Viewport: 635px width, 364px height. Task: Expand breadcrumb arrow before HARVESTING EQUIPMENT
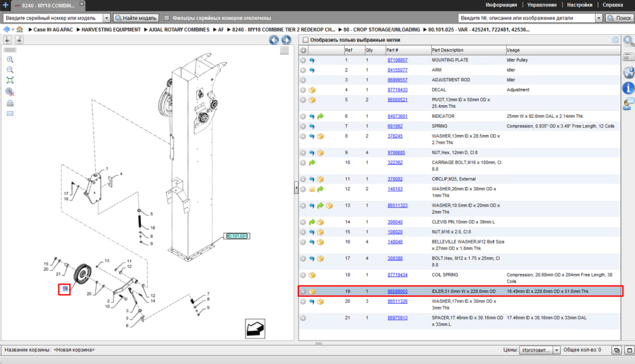click(x=78, y=30)
